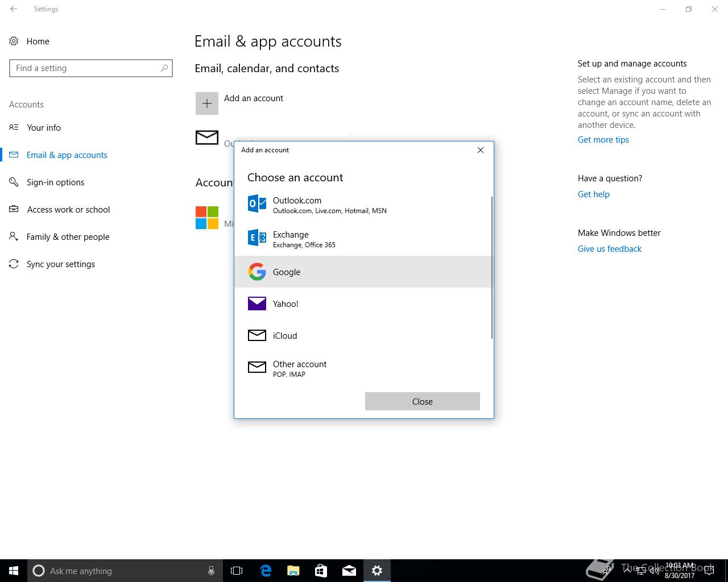
Task: Select the Other account envelope icon
Action: pyautogui.click(x=257, y=367)
